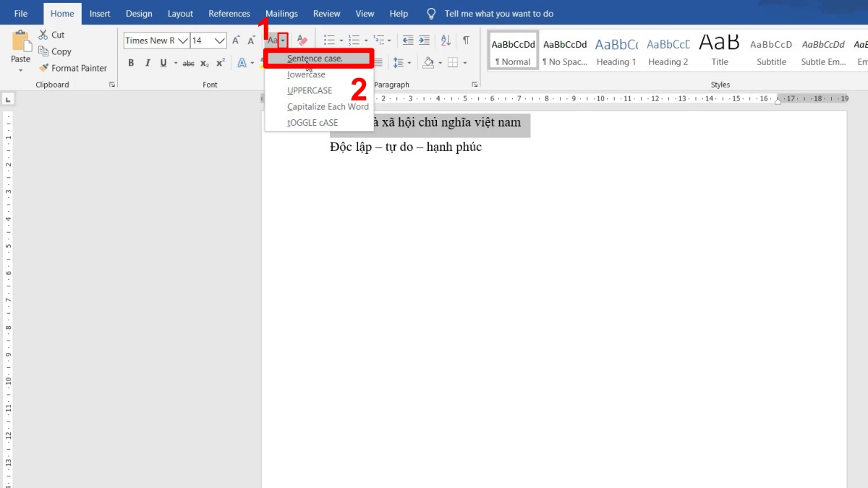The width and height of the screenshot is (868, 488).
Task: Click the Clear All Formatting eraser icon
Action: 302,40
